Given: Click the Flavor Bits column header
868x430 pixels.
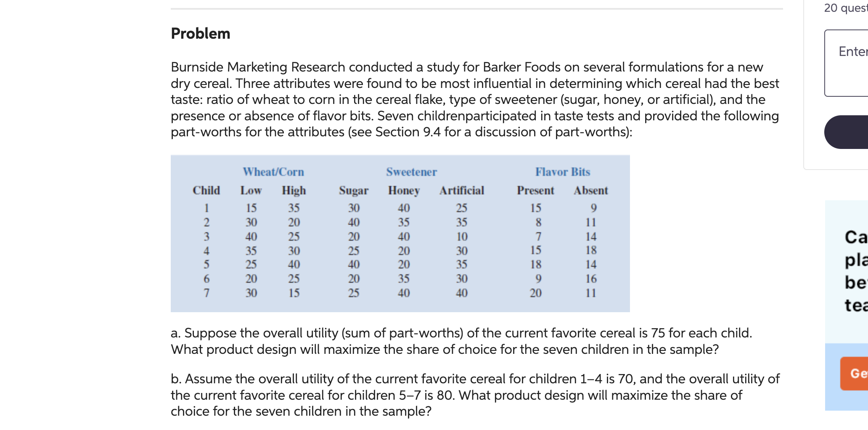Looking at the screenshot, I should pyautogui.click(x=563, y=171).
